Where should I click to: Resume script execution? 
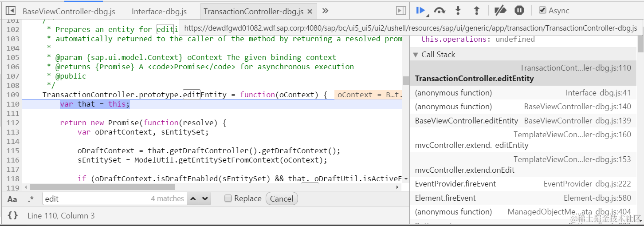(421, 11)
